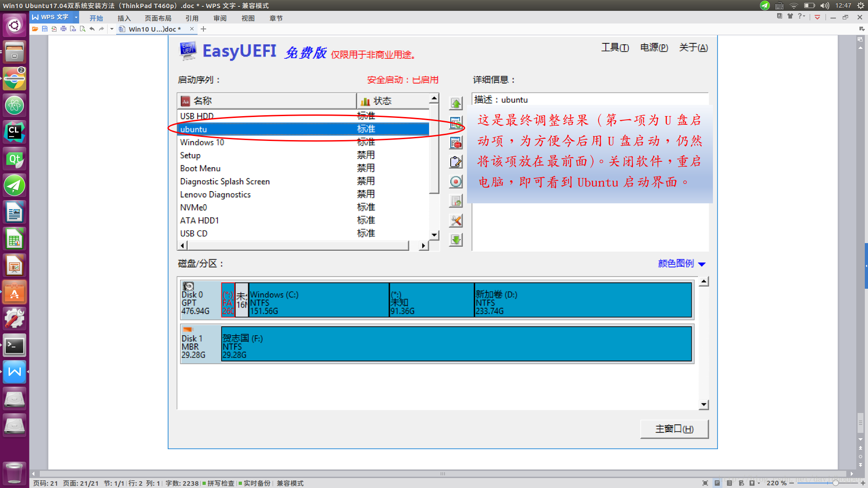The width and height of the screenshot is (868, 488).
Task: Switch to the 插入 ribbon tab
Action: 124,18
